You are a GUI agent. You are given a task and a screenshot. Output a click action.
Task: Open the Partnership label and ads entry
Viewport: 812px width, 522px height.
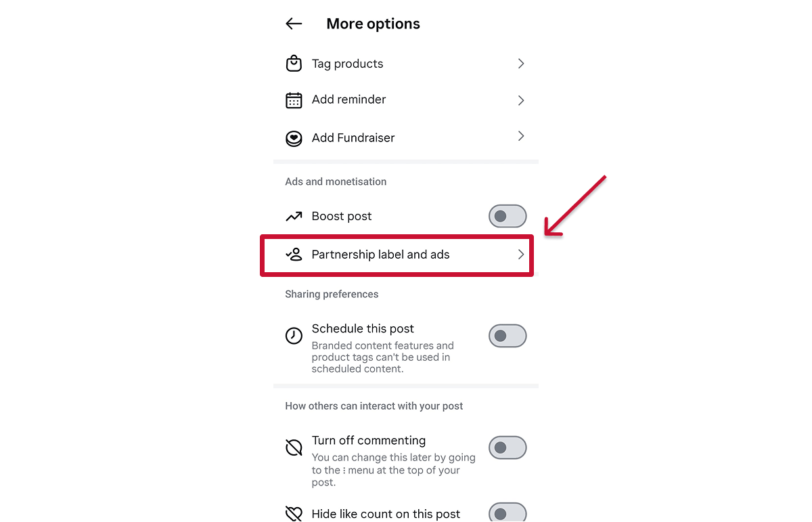[380, 255]
